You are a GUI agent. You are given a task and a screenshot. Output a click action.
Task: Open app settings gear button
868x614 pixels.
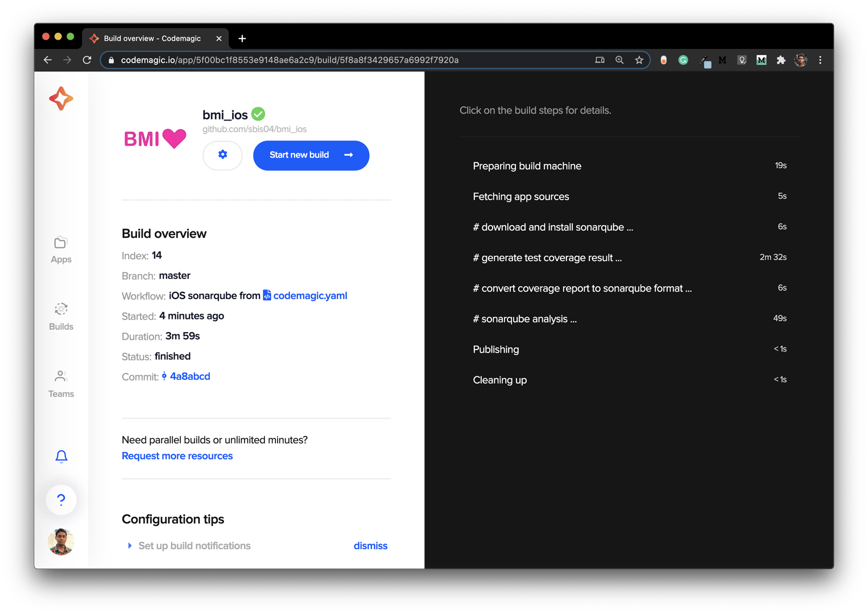coord(222,155)
